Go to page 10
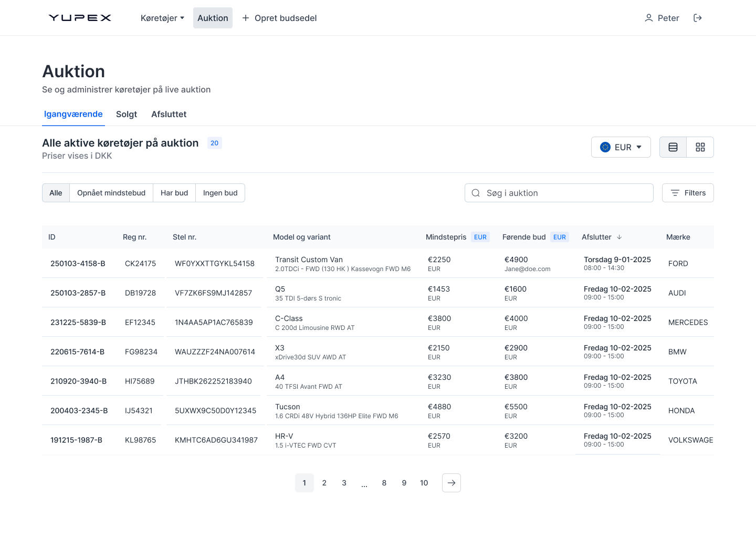This screenshot has height=538, width=756. (x=424, y=483)
